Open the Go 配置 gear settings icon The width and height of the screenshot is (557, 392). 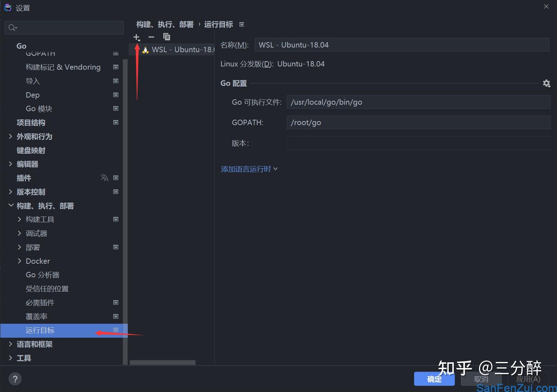(547, 83)
